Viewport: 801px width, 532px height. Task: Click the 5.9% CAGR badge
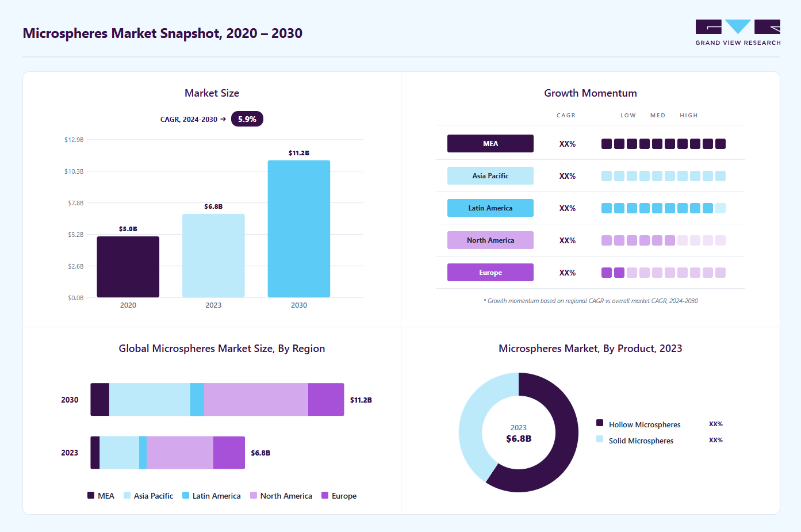click(247, 119)
